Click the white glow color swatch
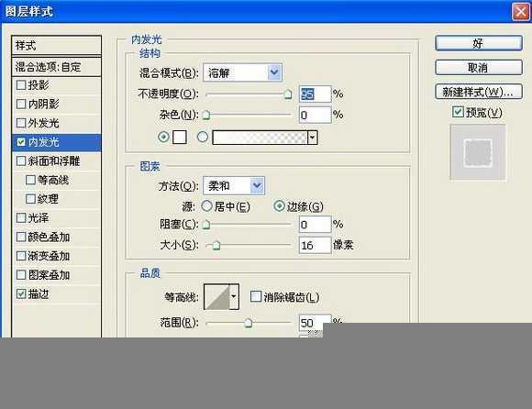Image resolution: width=532 pixels, height=409 pixels. point(180,137)
